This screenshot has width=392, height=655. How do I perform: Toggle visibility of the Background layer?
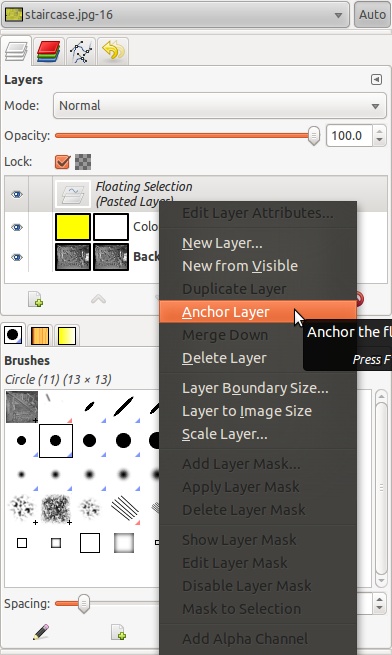(x=17, y=257)
